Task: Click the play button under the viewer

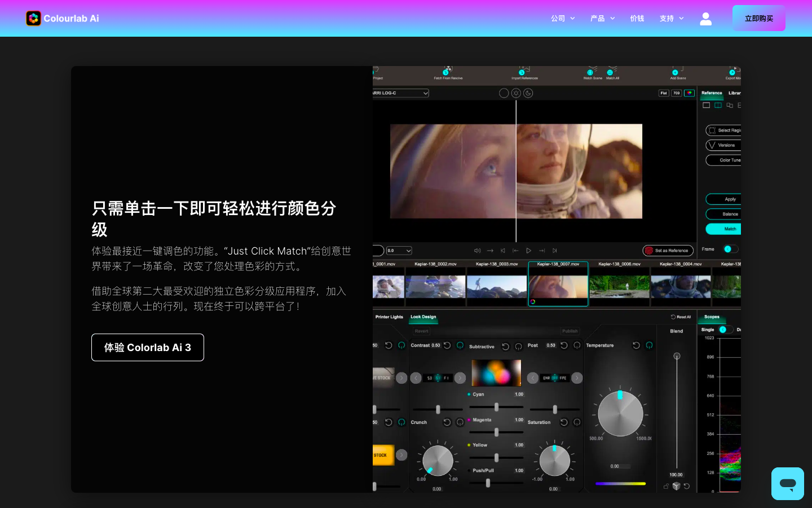Action: pyautogui.click(x=528, y=251)
